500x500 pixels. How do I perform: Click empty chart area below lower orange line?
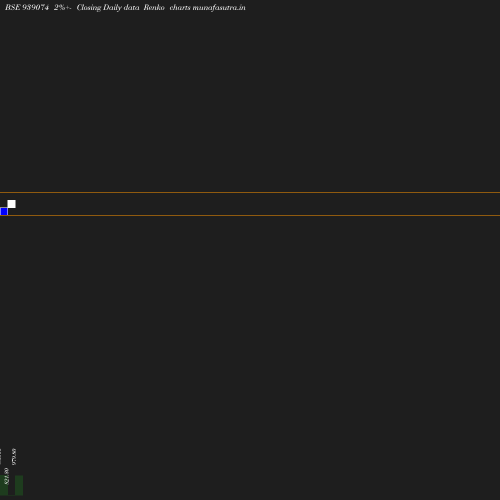click(x=250, y=333)
